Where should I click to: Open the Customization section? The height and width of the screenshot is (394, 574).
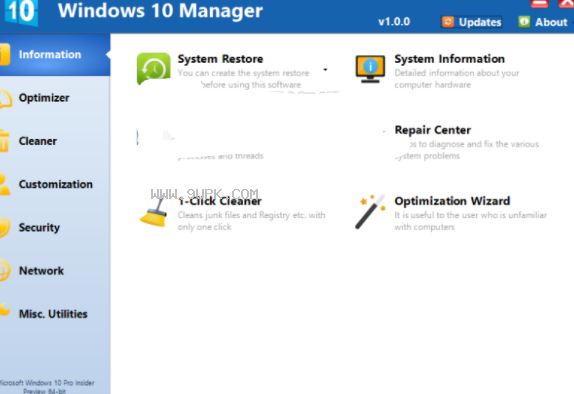click(55, 184)
